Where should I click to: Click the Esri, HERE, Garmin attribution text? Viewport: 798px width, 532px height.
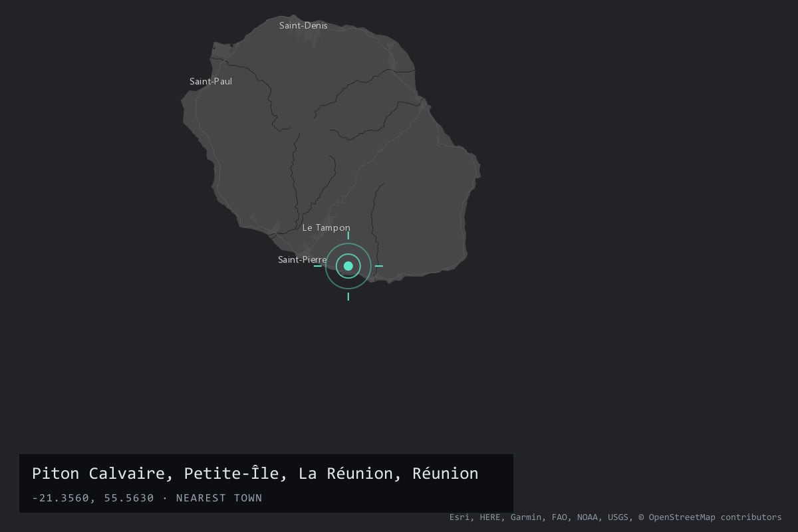coord(615,517)
